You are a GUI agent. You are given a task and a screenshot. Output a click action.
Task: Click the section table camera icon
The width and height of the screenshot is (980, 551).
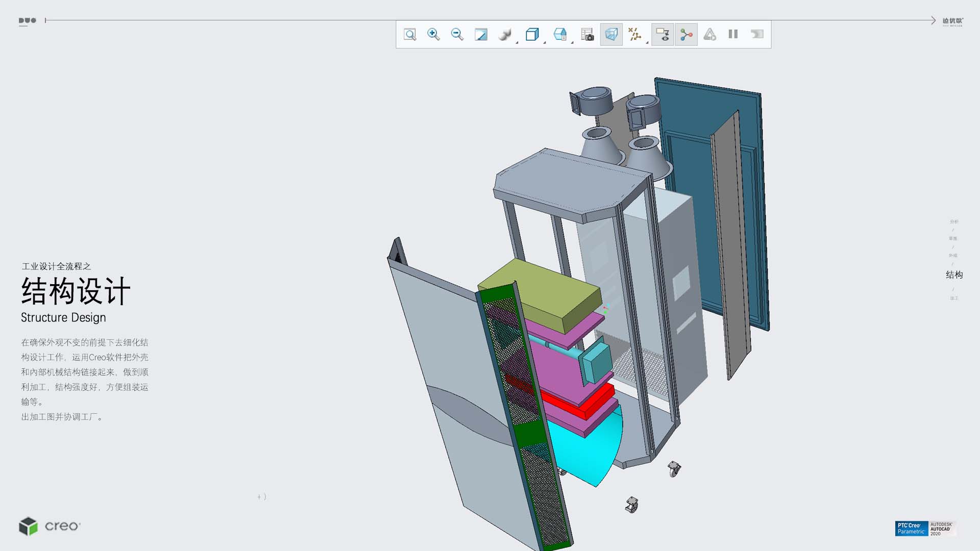point(587,35)
